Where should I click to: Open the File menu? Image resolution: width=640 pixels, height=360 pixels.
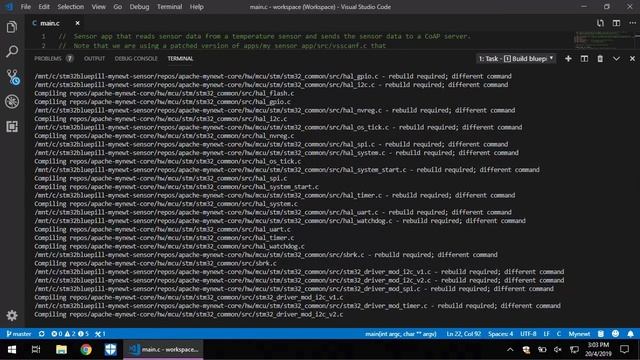click(26, 7)
